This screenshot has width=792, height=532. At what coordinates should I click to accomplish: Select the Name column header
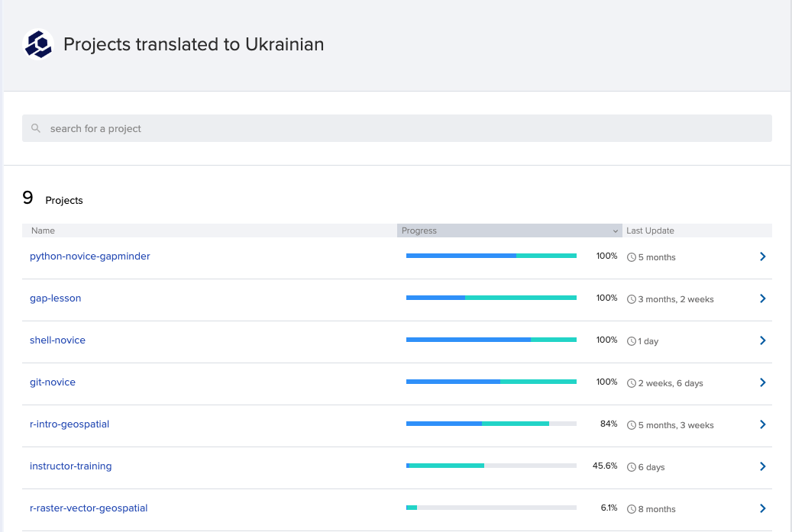click(x=43, y=231)
